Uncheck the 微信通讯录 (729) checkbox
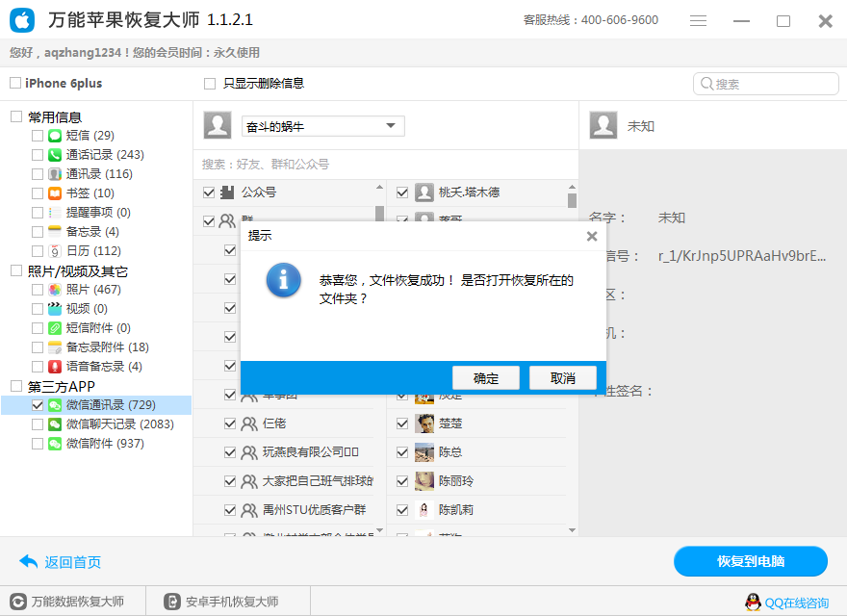Viewport: 847px width, 616px height. [38, 404]
